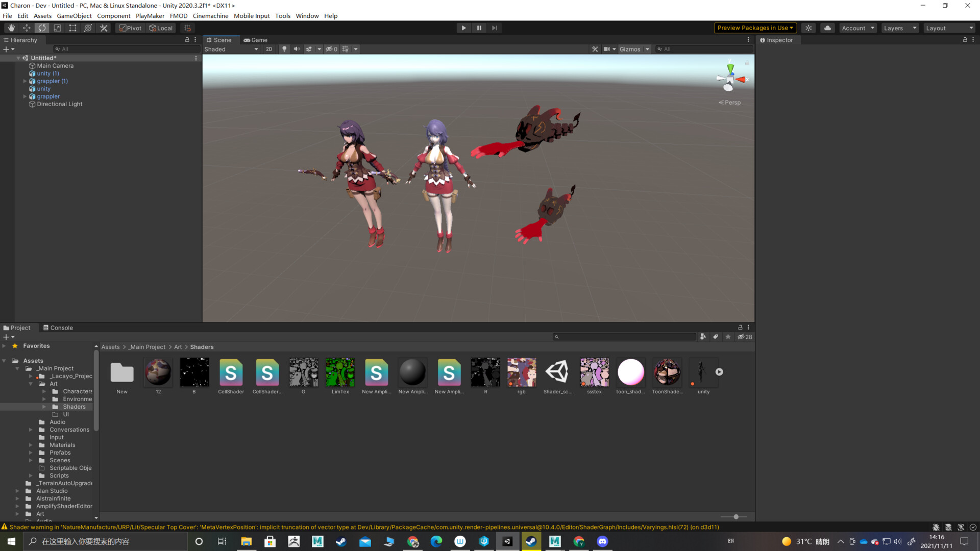Expand the grappler hierarchy object
This screenshot has height=551, width=980.
24,96
